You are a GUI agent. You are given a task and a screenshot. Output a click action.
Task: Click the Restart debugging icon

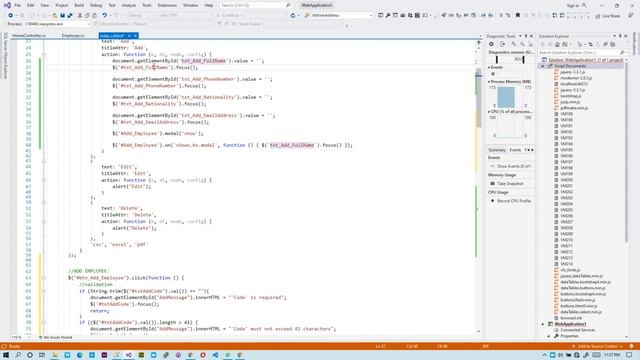click(293, 16)
